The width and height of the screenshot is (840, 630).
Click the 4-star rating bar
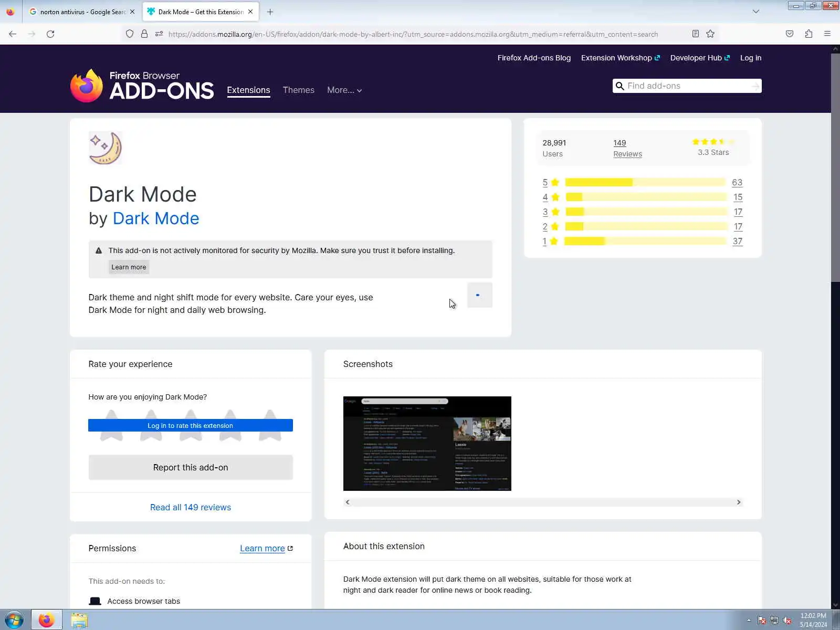645,197
